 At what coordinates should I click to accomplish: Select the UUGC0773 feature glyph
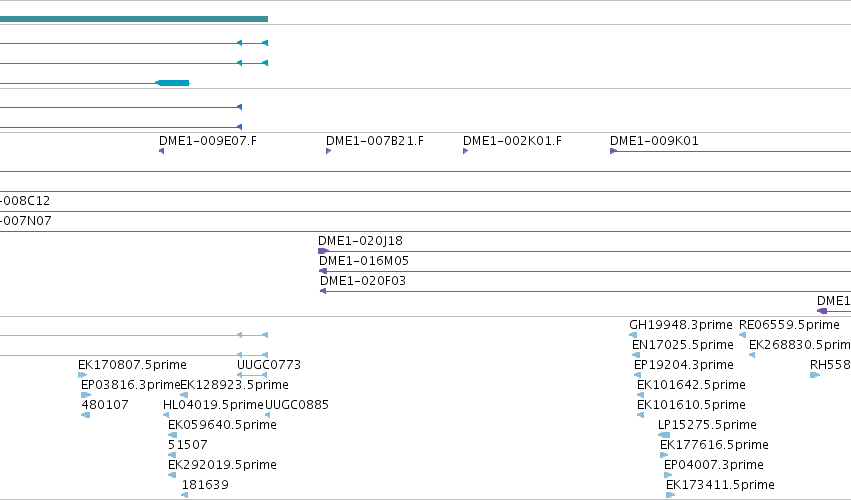click(252, 375)
